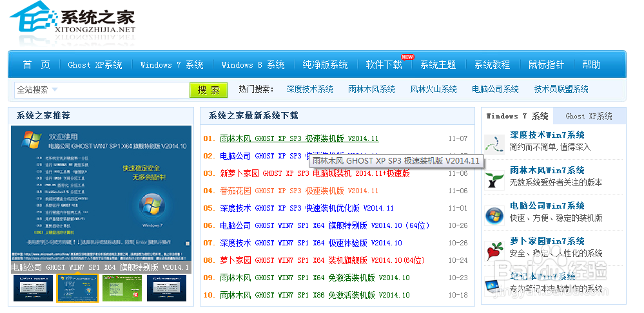
Task: Open 软件下载 navigation item
Action: pos(384,65)
